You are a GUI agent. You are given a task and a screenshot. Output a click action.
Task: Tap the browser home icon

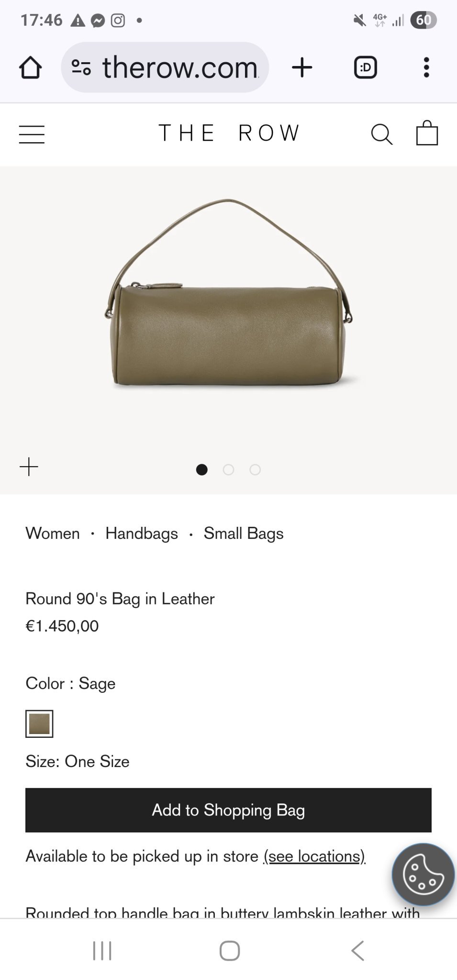click(x=30, y=67)
